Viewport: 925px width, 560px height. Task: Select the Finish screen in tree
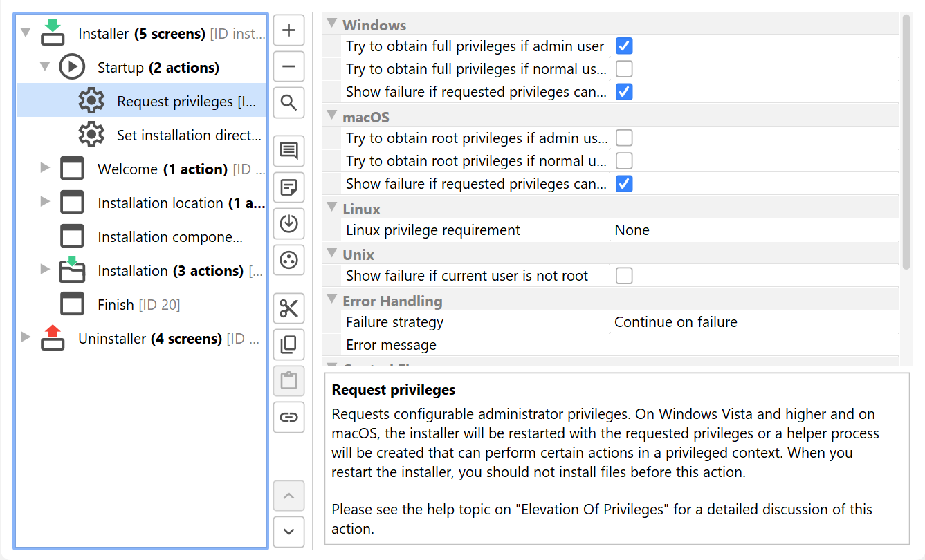(116, 305)
